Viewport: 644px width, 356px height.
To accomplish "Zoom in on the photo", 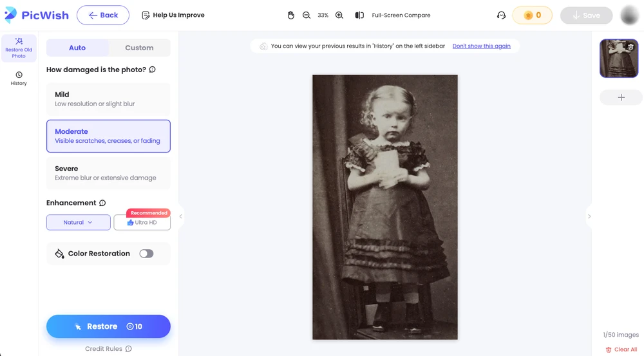I will point(339,15).
